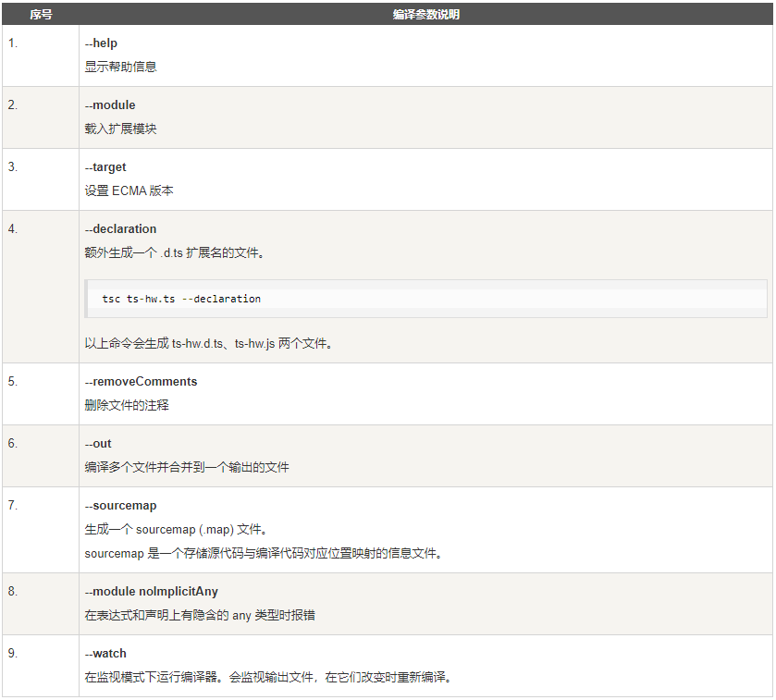Click the description 载入扩展模块
Viewport: 776px width, 700px height.
click(x=120, y=129)
